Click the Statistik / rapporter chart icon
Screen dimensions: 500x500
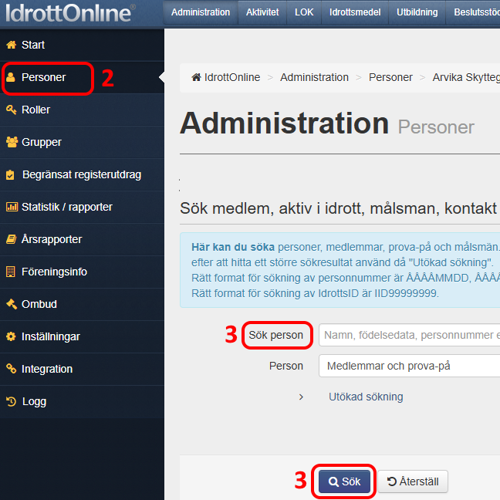click(x=12, y=207)
